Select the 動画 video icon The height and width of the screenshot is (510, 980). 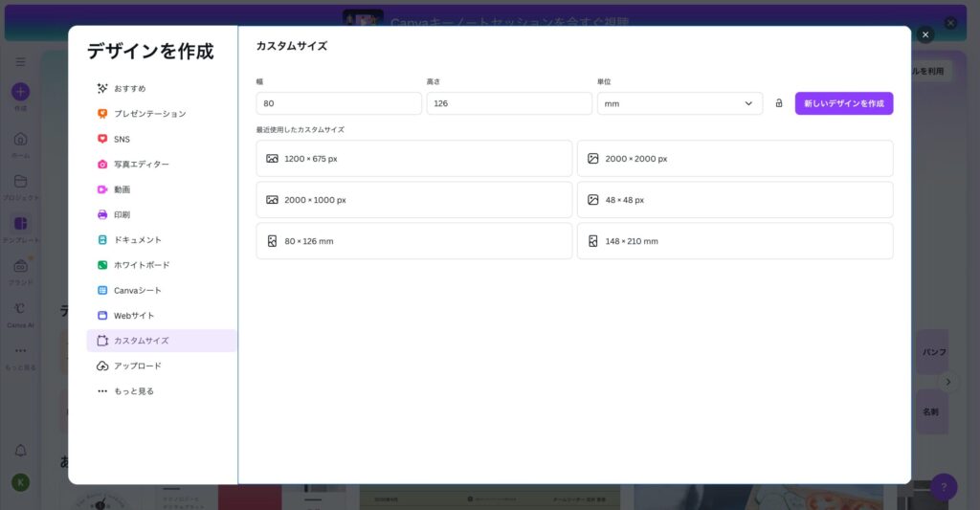point(102,189)
